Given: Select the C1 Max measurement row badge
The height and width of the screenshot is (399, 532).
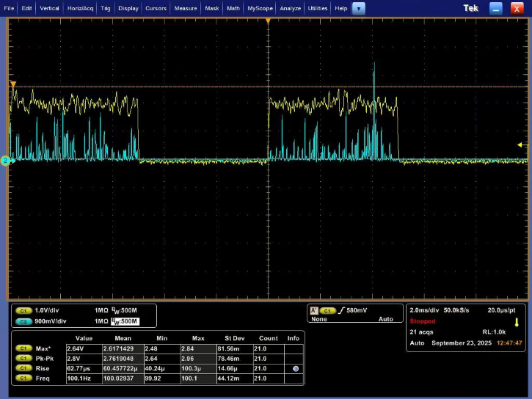Looking at the screenshot, I should pyautogui.click(x=23, y=348).
